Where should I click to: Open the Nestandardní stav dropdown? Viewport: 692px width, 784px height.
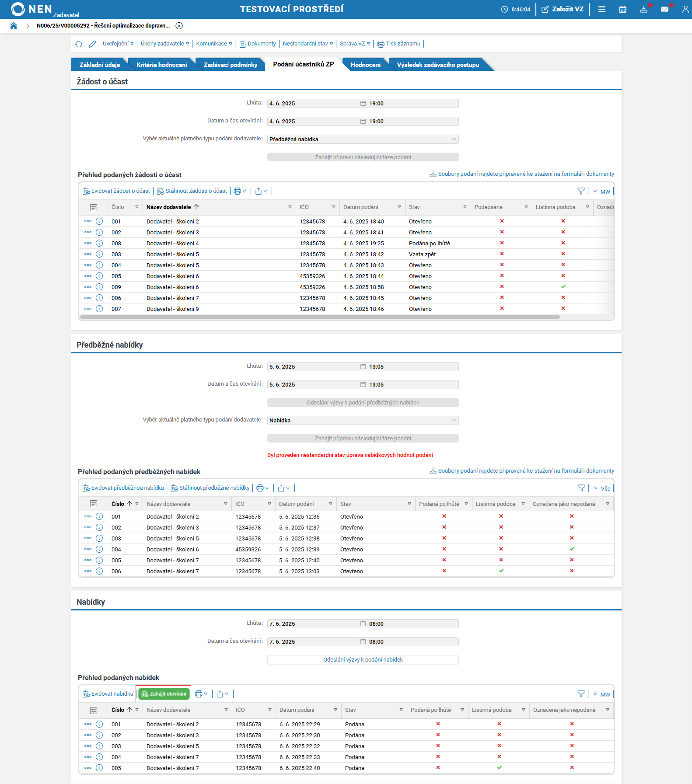[x=308, y=44]
